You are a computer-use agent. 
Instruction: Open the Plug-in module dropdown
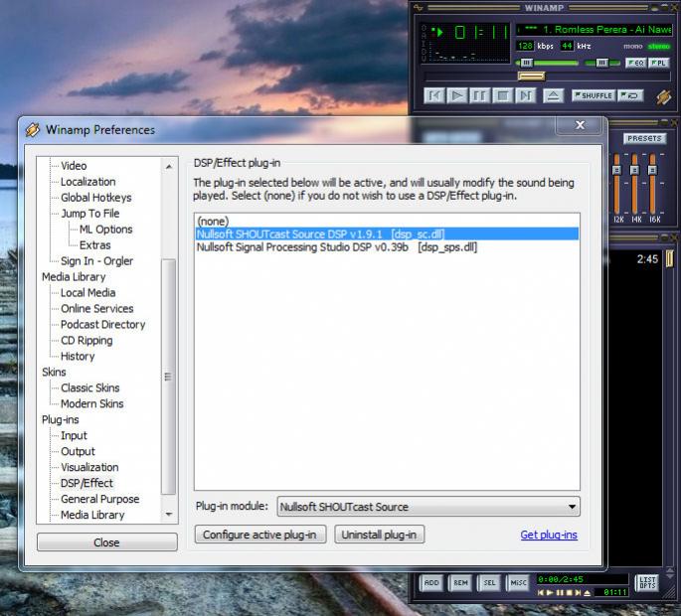[x=428, y=507]
